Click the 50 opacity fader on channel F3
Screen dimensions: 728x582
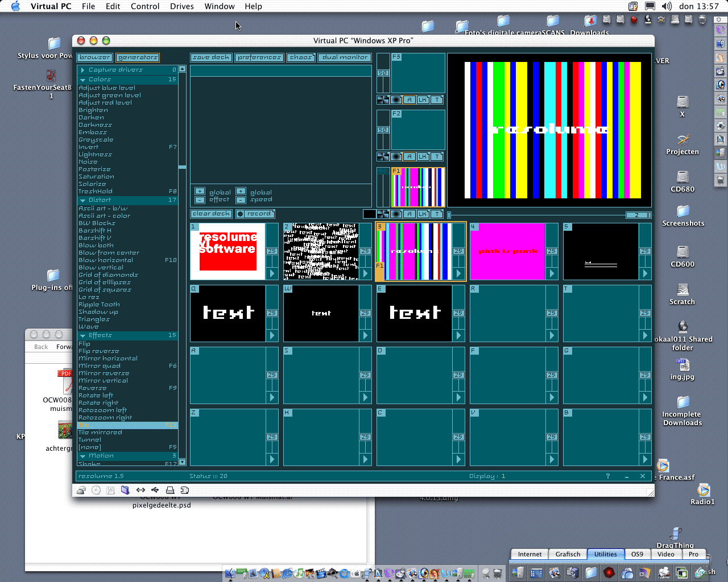[382, 73]
